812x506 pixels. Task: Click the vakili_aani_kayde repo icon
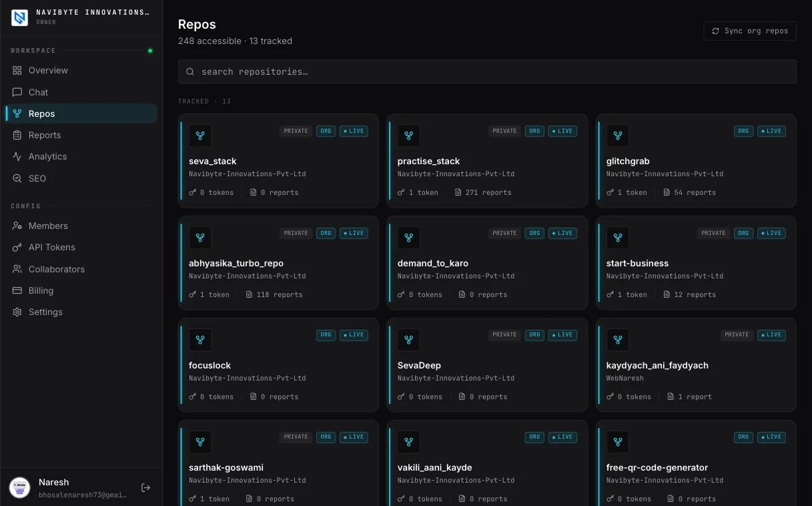coord(409,442)
